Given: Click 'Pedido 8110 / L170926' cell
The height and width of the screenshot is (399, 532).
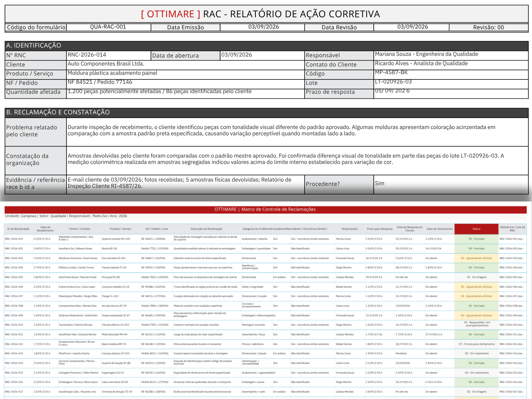Looking at the screenshot, I should 155,382.
